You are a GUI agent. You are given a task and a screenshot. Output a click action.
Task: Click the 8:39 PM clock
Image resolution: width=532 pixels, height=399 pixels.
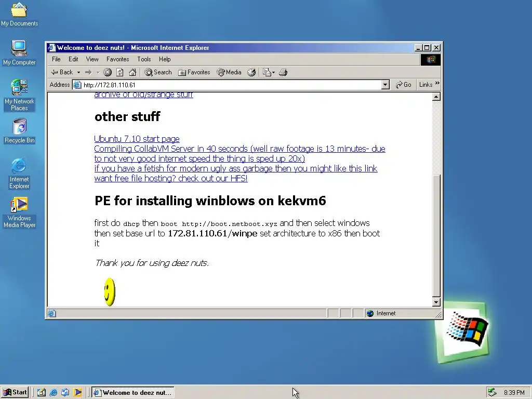coord(514,393)
